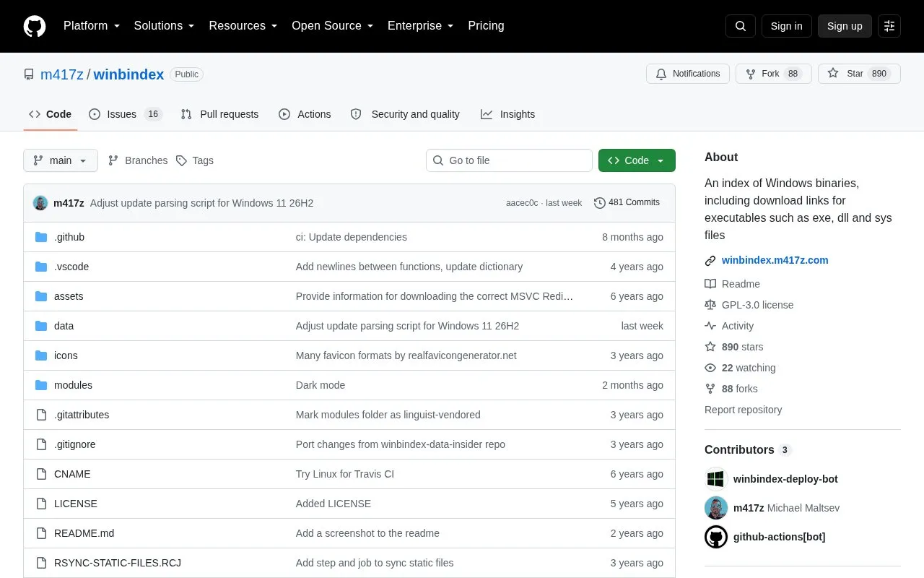
Task: Switch to the Actions tab
Action: 305,114
